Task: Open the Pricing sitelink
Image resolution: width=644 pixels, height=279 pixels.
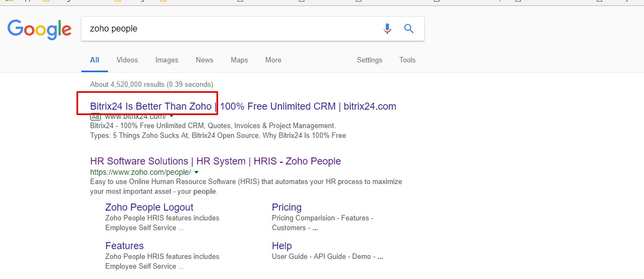Action: click(x=286, y=207)
